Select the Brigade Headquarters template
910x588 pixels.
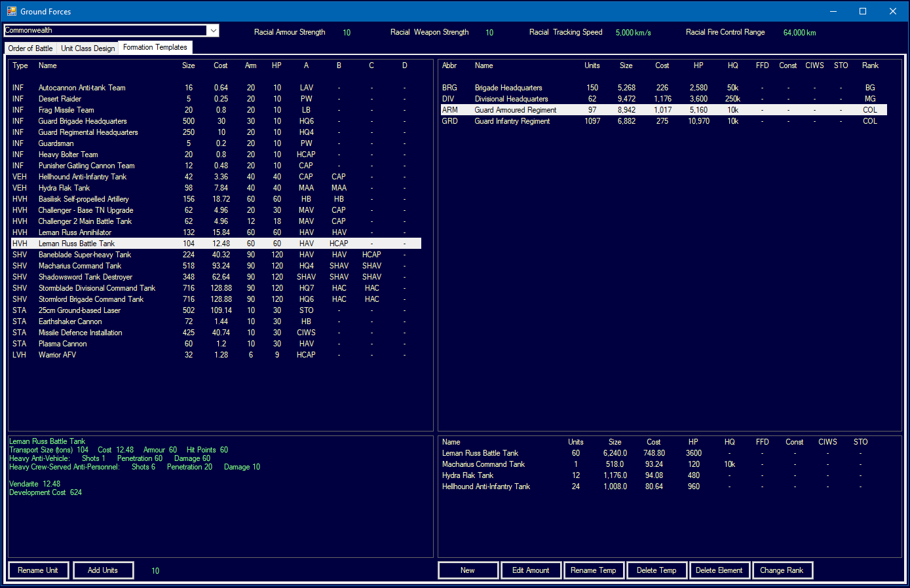click(x=664, y=88)
